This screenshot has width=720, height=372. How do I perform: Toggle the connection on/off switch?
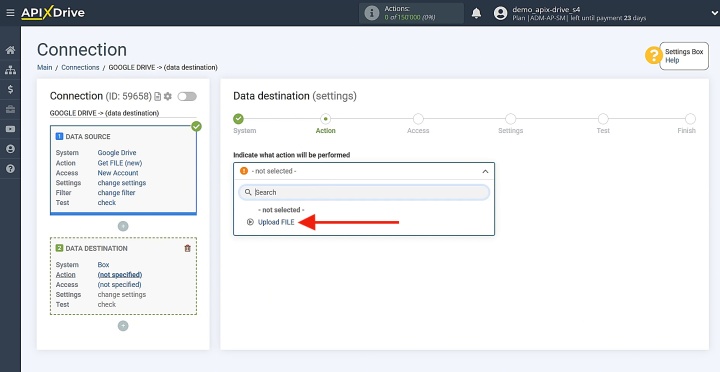(187, 96)
